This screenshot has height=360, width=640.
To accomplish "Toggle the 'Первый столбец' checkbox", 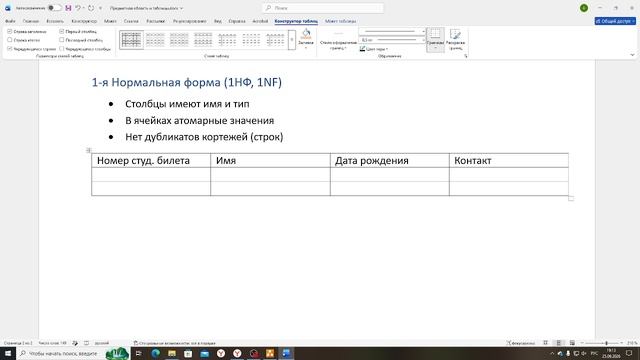I will pyautogui.click(x=62, y=31).
